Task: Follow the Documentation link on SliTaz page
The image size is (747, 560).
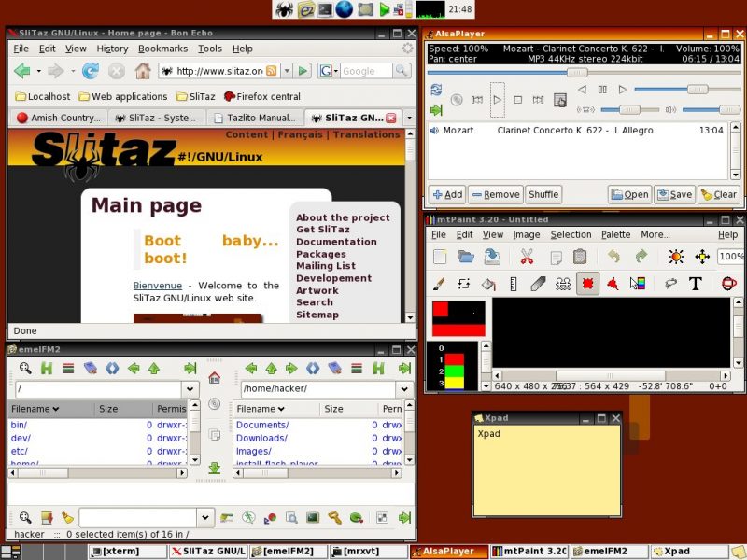Action: click(x=336, y=242)
